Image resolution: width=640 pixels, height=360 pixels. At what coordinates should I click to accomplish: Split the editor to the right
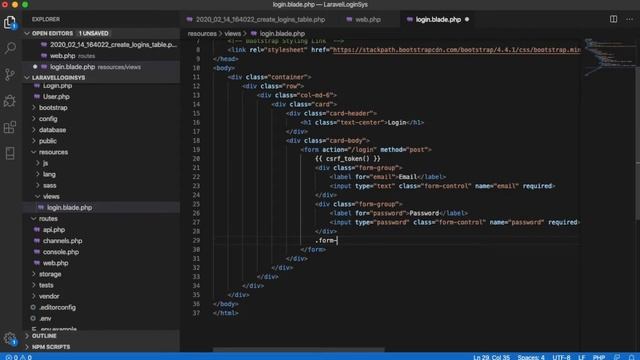pos(613,19)
